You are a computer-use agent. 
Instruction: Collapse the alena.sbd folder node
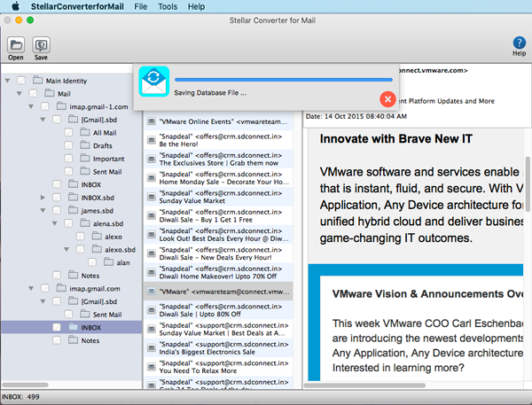(55, 223)
